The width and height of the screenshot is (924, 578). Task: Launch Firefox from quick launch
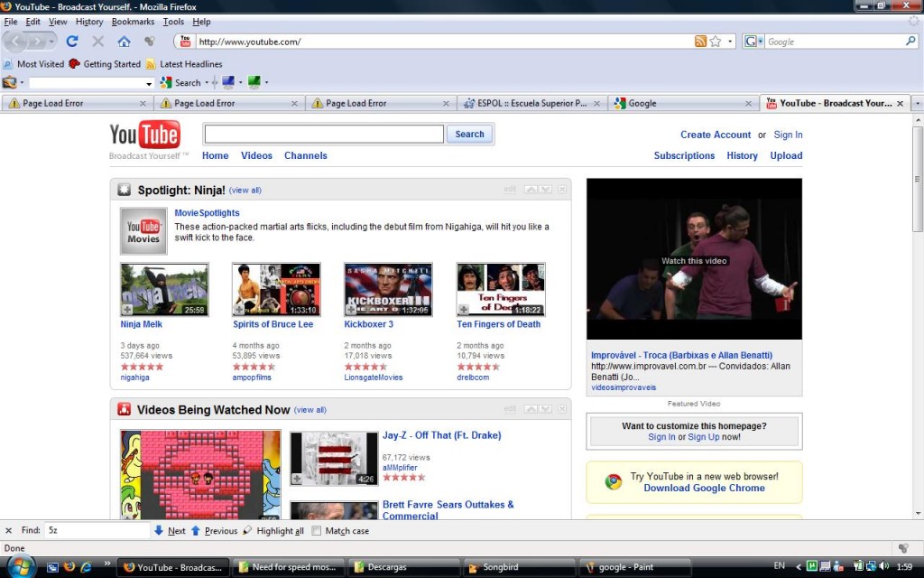pos(69,567)
